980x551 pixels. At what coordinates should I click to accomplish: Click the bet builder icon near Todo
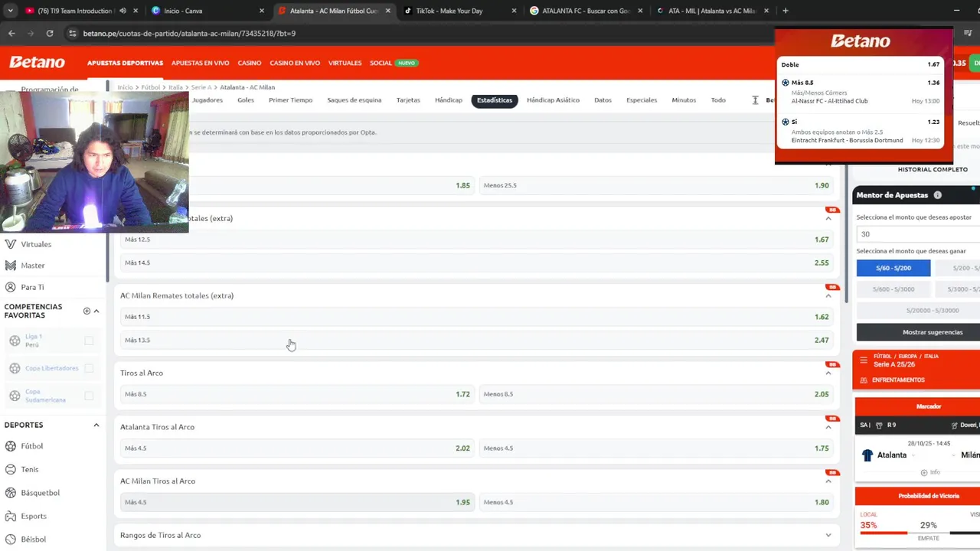[755, 100]
